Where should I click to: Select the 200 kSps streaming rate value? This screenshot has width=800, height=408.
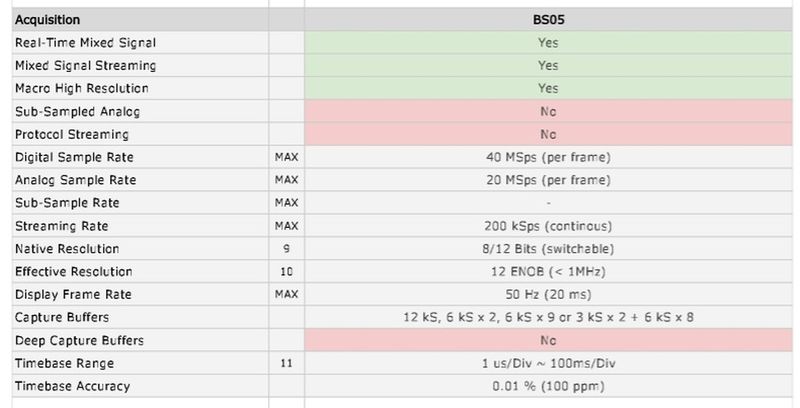[547, 226]
